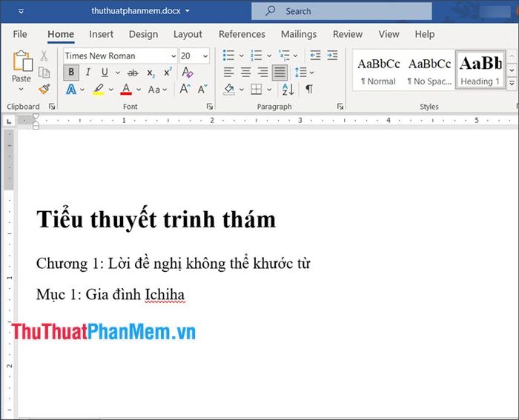Open the Change Case dropdown
Viewport: 519px width, 420px height.
click(x=157, y=90)
